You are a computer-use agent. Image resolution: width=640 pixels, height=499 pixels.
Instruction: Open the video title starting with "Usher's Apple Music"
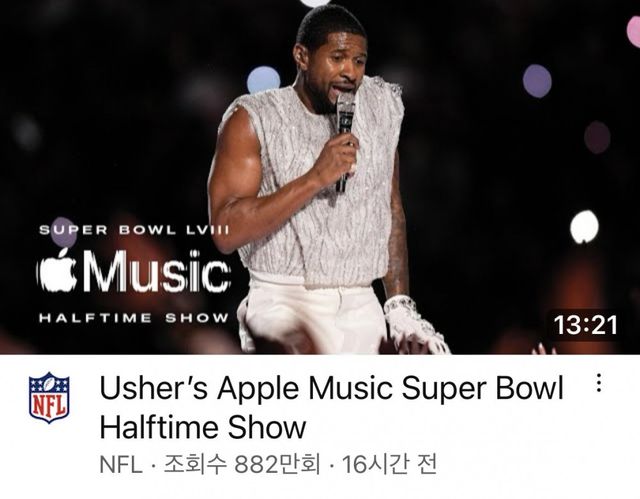(x=331, y=407)
